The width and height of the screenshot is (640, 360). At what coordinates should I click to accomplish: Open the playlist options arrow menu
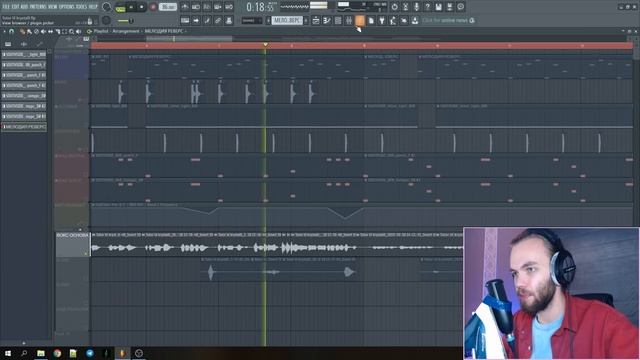tap(4, 31)
